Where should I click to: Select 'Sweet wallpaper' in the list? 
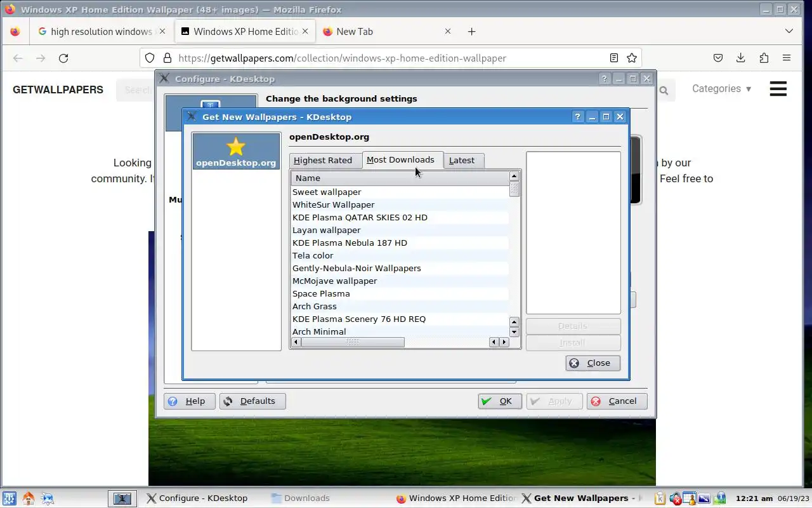(400, 192)
